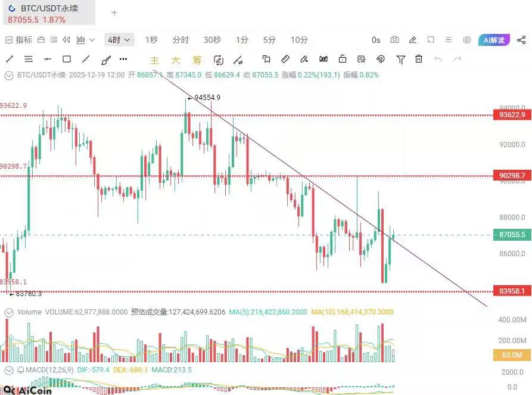Click the MA(10) volume value text
Image resolution: width=532 pixels, height=395 pixels.
click(352, 312)
